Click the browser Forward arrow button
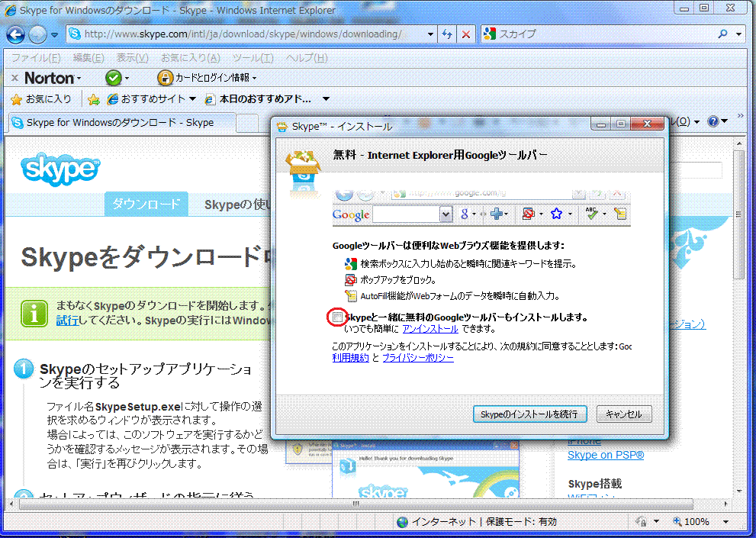The width and height of the screenshot is (756, 538). (37, 34)
